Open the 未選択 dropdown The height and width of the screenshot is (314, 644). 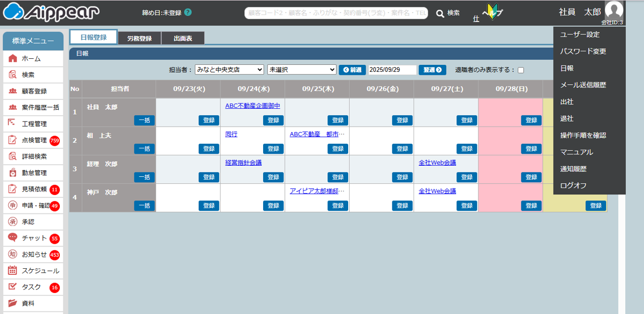301,70
